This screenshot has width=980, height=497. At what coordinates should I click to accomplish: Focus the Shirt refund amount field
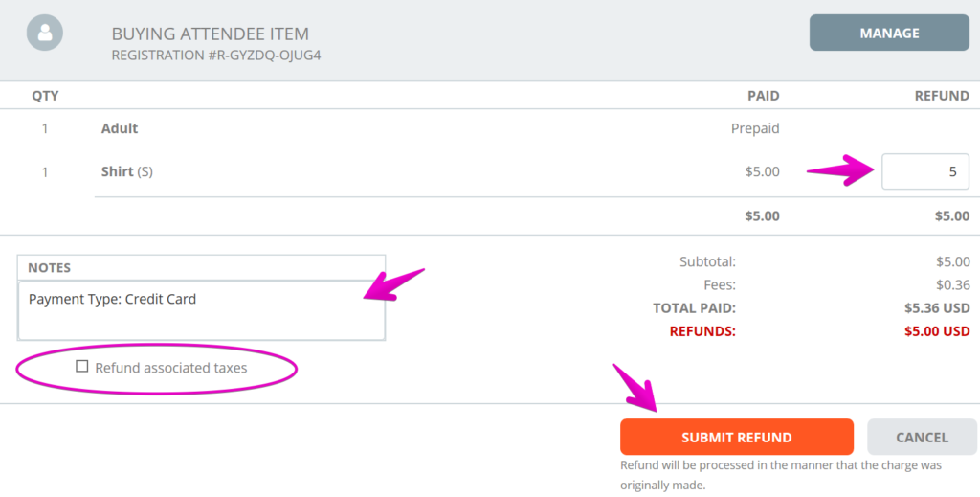[925, 171]
